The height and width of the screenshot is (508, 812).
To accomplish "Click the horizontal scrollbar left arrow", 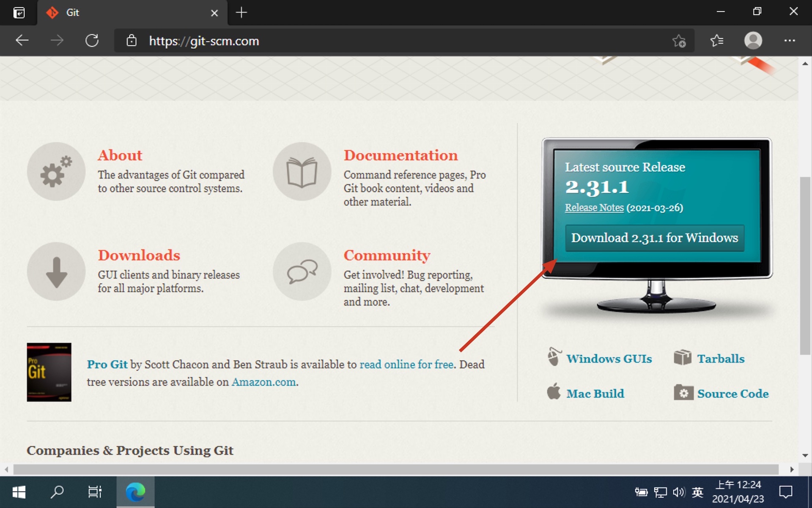I will [6, 469].
